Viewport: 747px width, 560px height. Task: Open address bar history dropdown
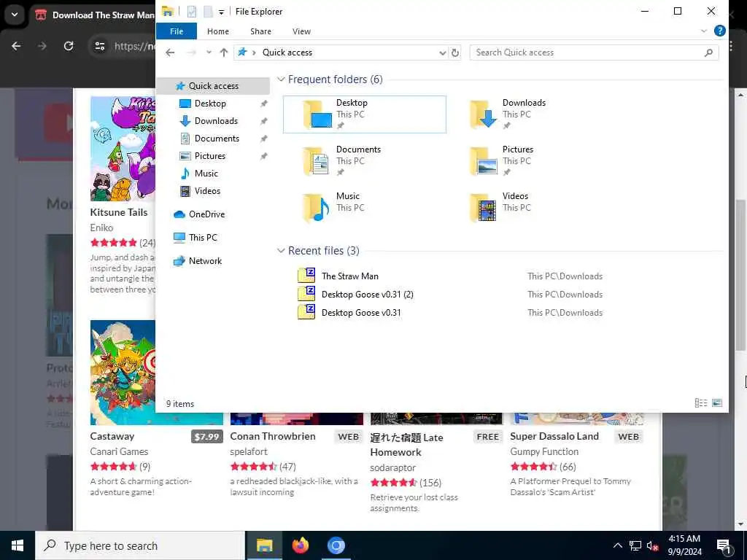pos(442,52)
